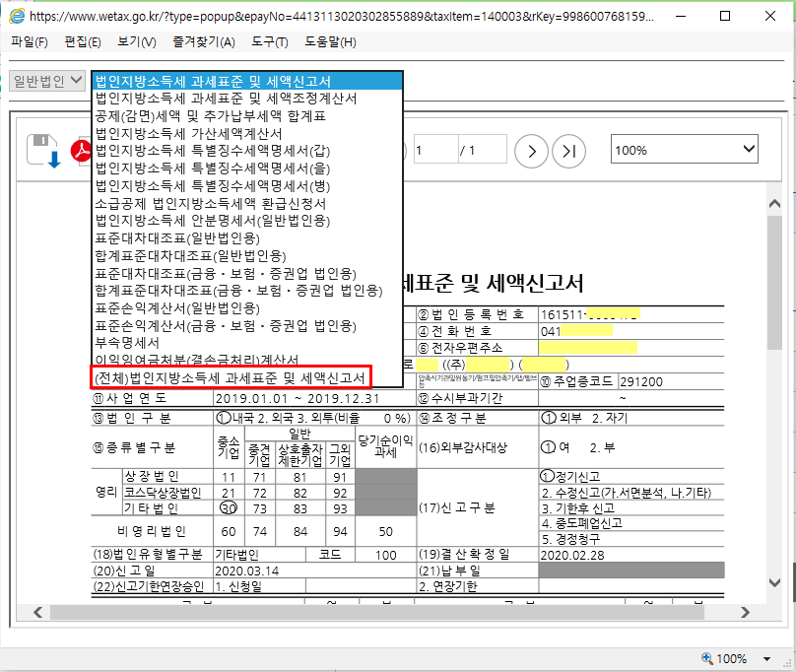Screen dimensions: 796x672
Task: Click the total pages indicator / 1
Action: (x=468, y=151)
